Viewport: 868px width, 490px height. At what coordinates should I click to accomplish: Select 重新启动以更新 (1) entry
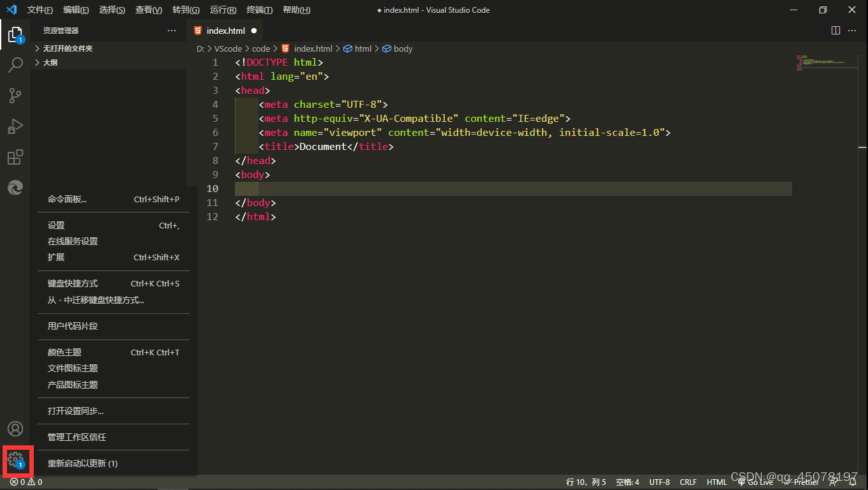point(114,463)
